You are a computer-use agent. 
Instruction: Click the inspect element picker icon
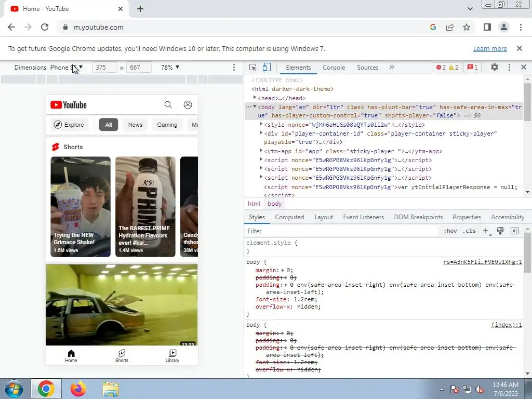point(252,67)
